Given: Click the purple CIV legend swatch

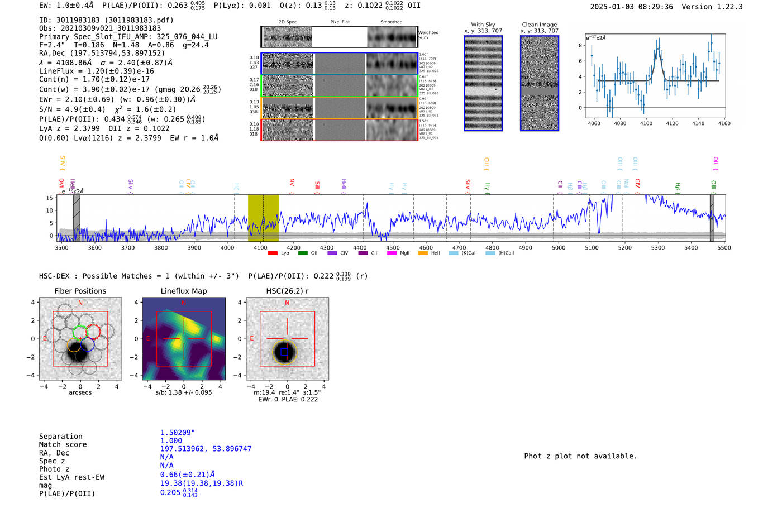Looking at the screenshot, I should 332,253.
